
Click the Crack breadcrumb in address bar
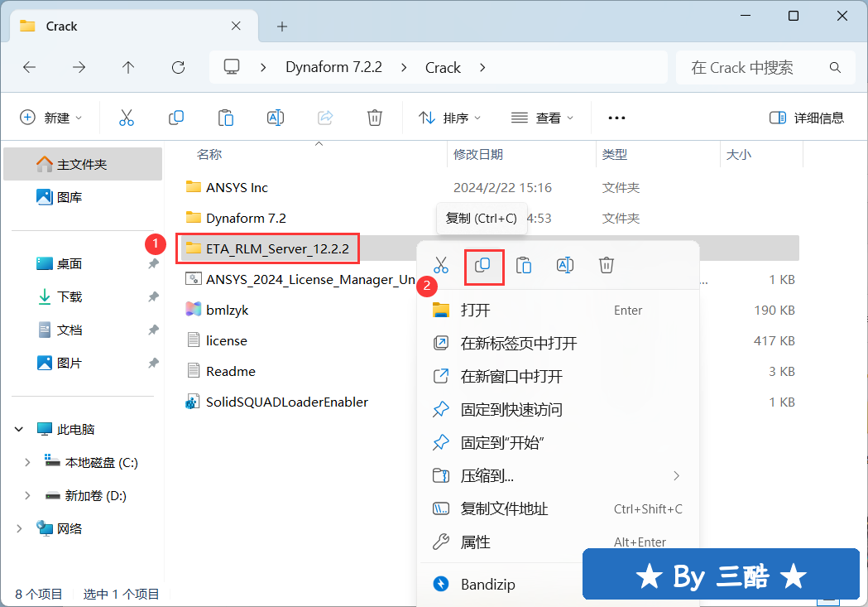point(443,68)
